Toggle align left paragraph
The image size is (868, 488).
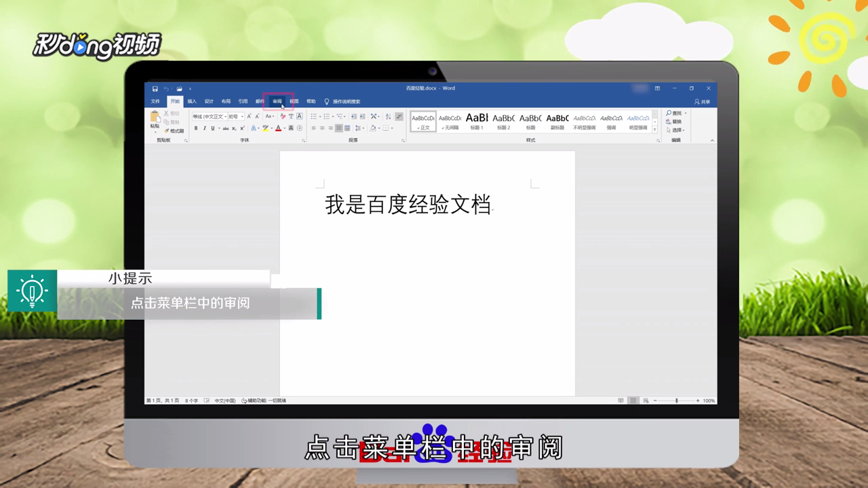314,128
